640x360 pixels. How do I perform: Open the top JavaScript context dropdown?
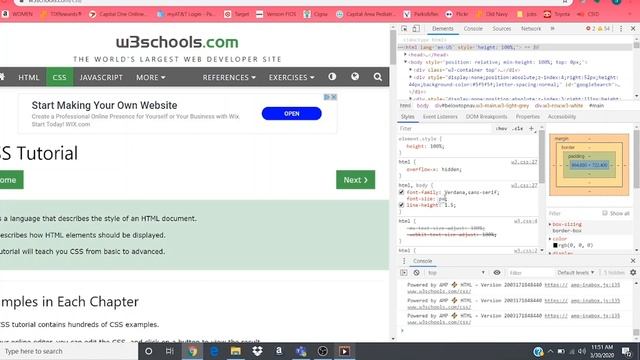pos(456,273)
